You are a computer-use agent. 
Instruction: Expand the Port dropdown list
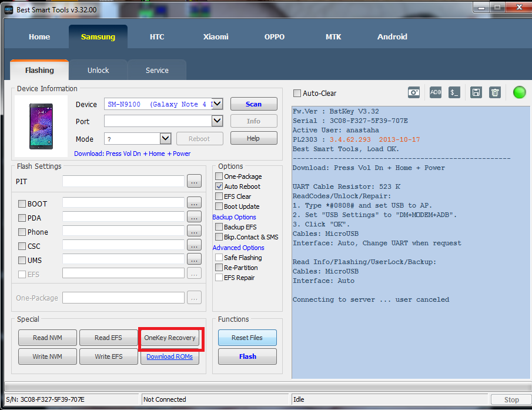(217, 121)
